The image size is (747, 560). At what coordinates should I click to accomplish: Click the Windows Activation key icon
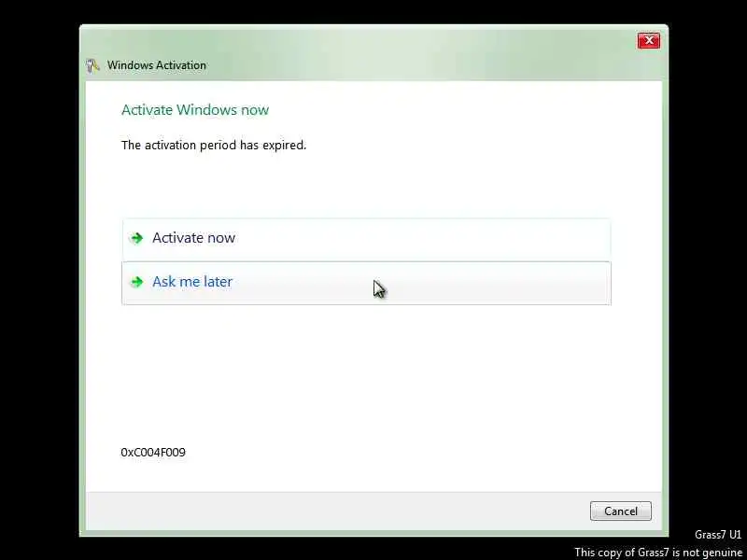pyautogui.click(x=92, y=65)
